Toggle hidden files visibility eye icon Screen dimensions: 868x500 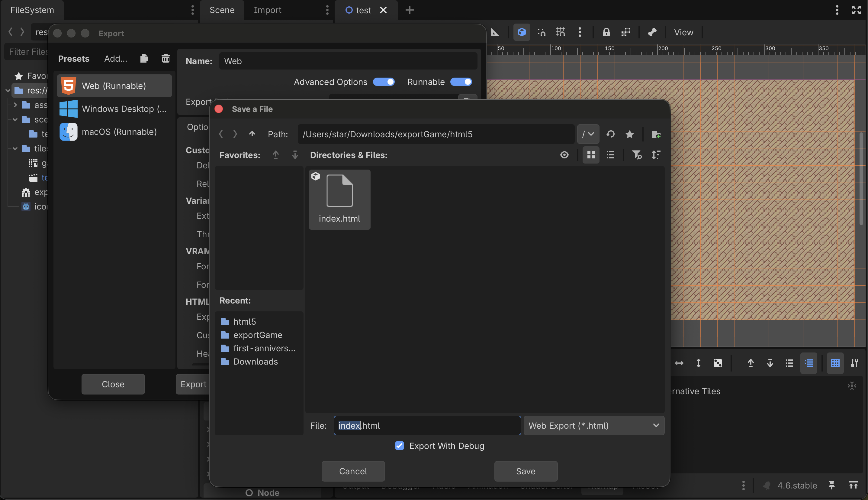click(x=564, y=155)
